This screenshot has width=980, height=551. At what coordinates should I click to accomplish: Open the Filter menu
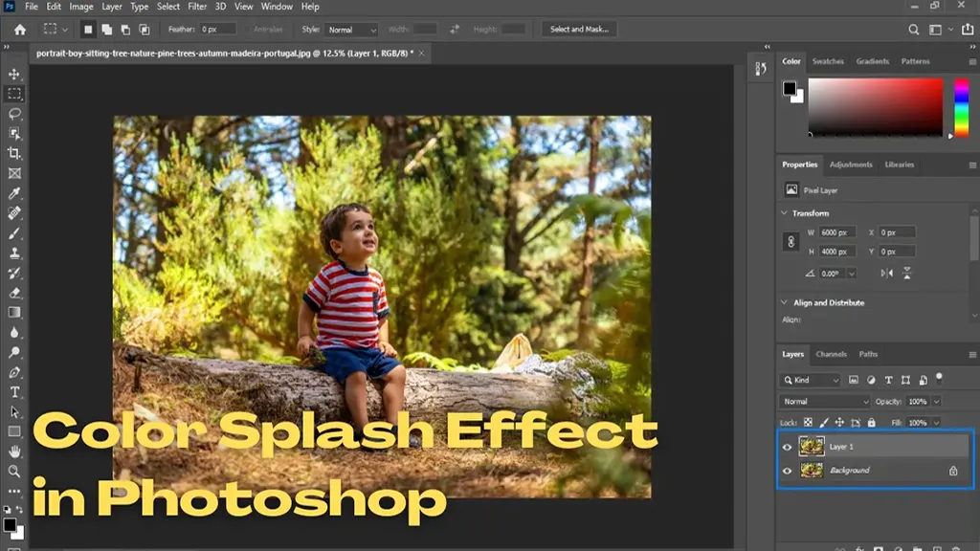[198, 8]
